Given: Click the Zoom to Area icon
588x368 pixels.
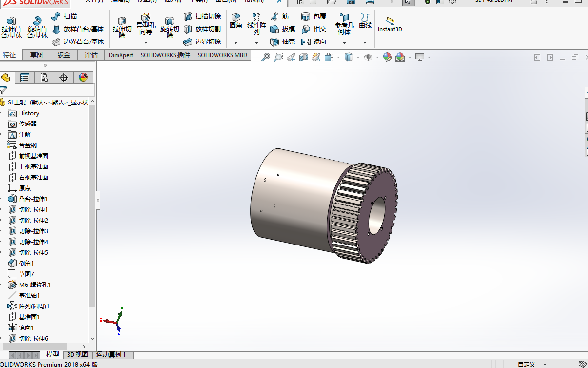Looking at the screenshot, I should (278, 57).
